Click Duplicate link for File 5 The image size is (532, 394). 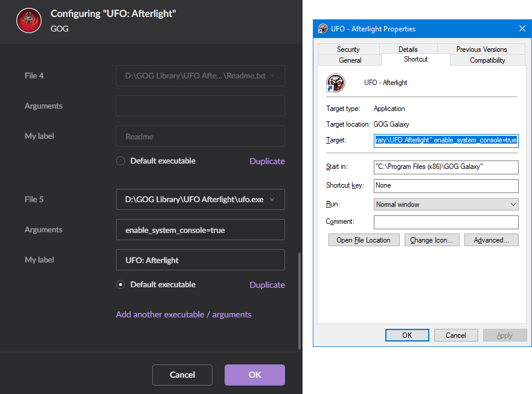pyautogui.click(x=267, y=285)
